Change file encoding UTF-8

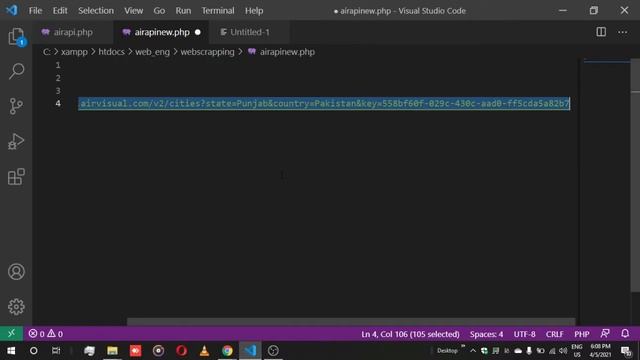tap(524, 334)
